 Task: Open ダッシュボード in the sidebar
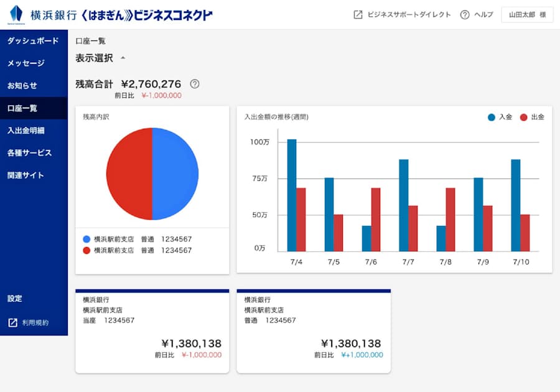coord(33,41)
